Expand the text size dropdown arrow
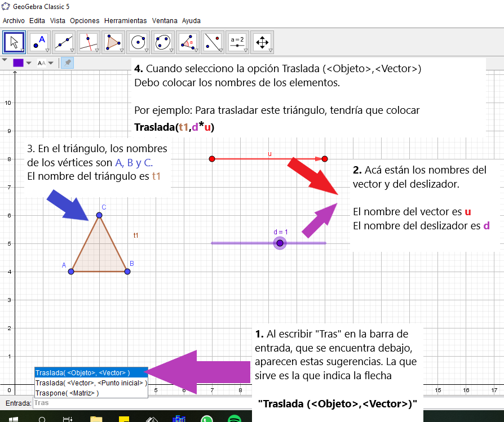Screen dimensions: 504x422 click(51, 63)
